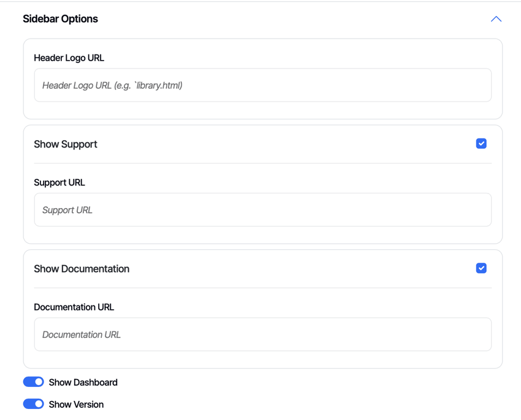This screenshot has width=521, height=420.
Task: Focus the Header Logo URL input field
Action: [262, 85]
